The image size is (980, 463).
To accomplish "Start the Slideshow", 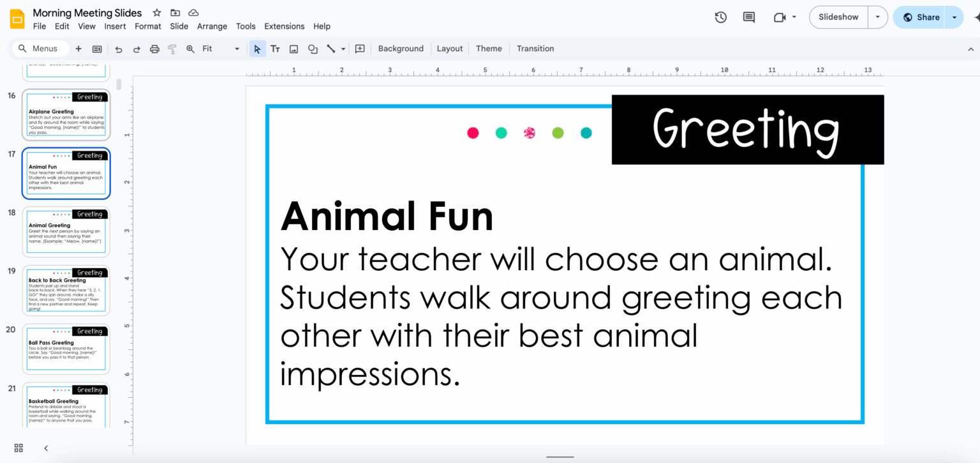I will click(x=838, y=17).
